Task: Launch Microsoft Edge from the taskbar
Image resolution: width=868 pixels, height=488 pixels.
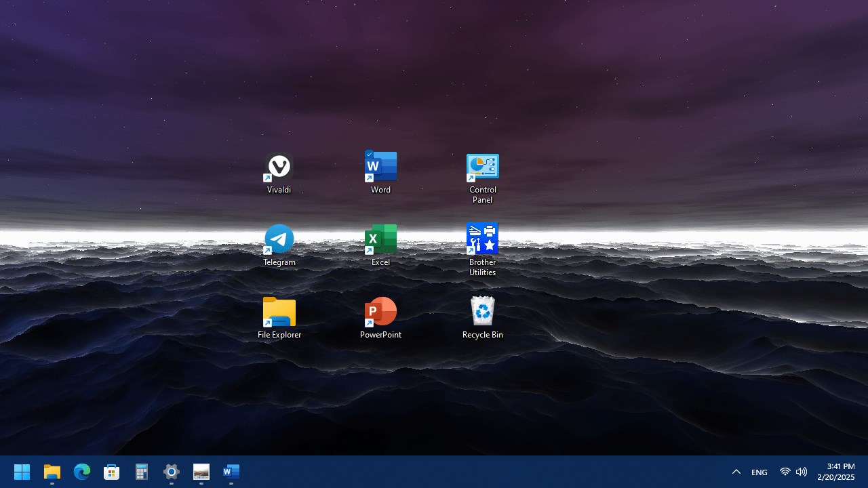Action: (x=82, y=472)
